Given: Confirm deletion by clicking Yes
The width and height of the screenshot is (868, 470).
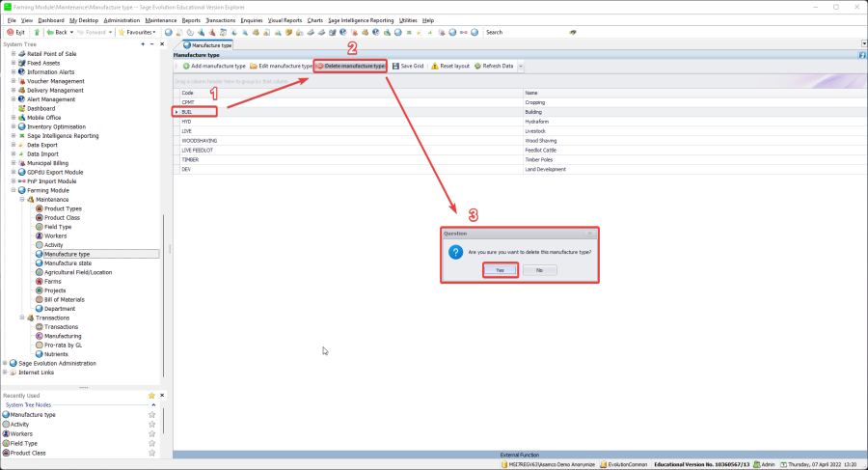Looking at the screenshot, I should pos(500,270).
